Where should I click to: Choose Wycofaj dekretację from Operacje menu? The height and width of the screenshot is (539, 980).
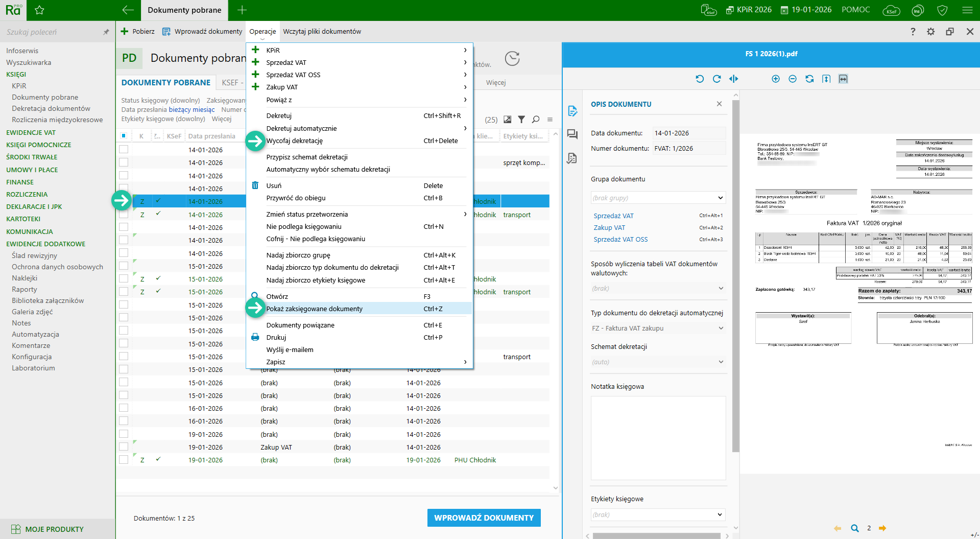(295, 141)
